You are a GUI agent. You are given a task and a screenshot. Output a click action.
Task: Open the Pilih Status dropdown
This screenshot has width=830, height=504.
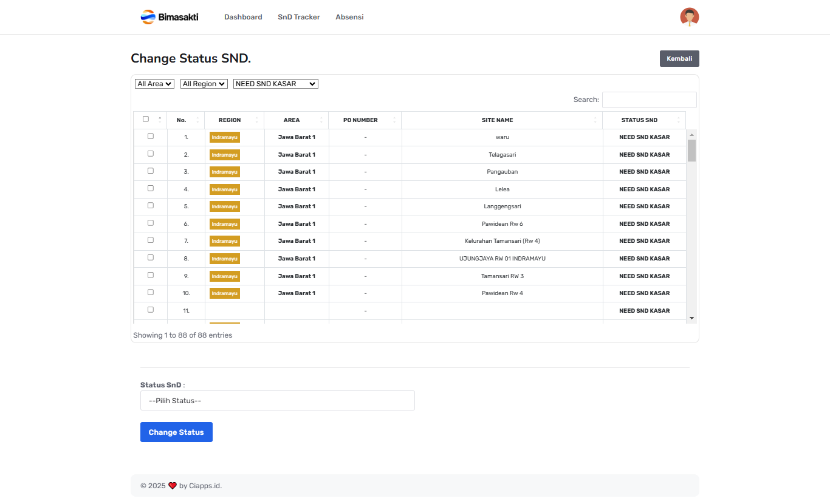(277, 401)
